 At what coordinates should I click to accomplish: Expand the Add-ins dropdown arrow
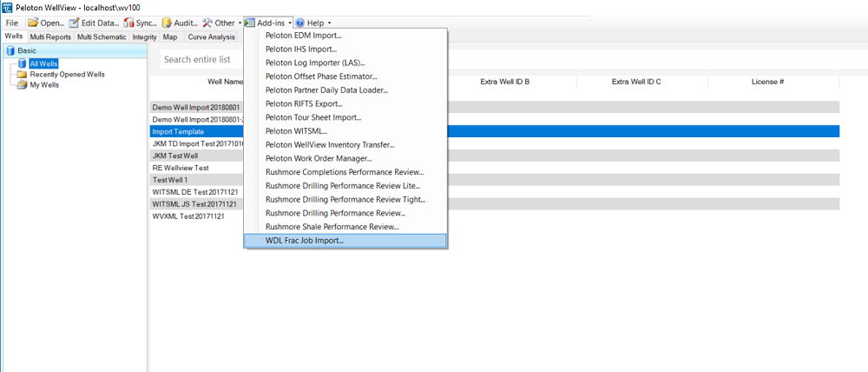[x=290, y=23]
